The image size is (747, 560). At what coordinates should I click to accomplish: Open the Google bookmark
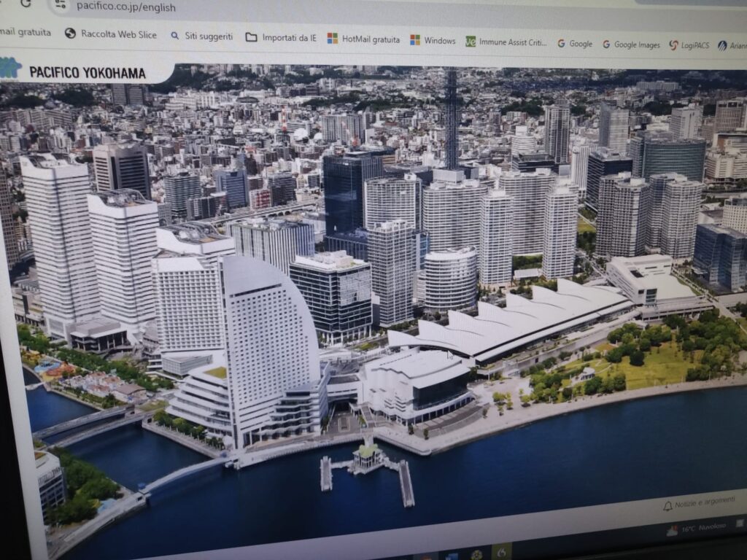(x=575, y=44)
